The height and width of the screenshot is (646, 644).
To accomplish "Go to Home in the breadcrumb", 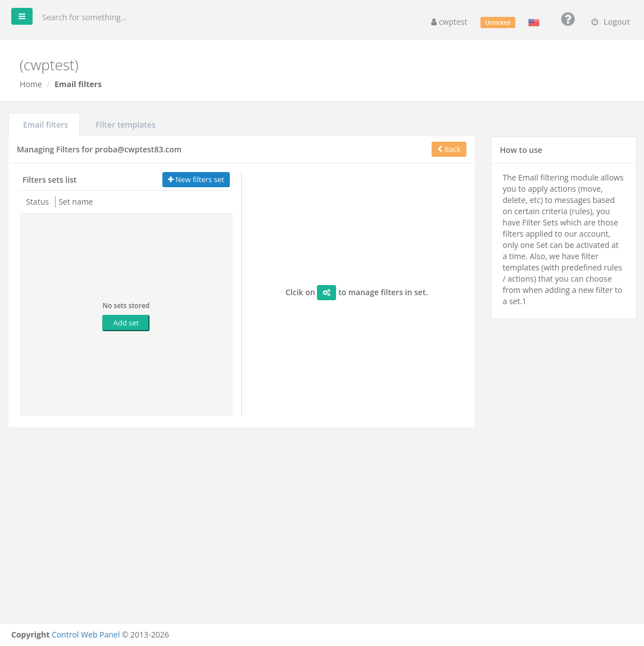I will click(31, 84).
